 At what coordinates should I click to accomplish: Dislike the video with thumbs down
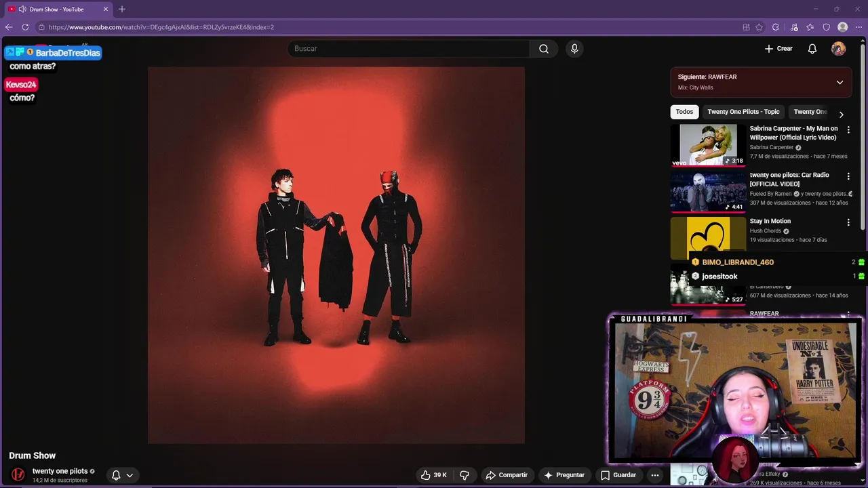click(x=465, y=475)
